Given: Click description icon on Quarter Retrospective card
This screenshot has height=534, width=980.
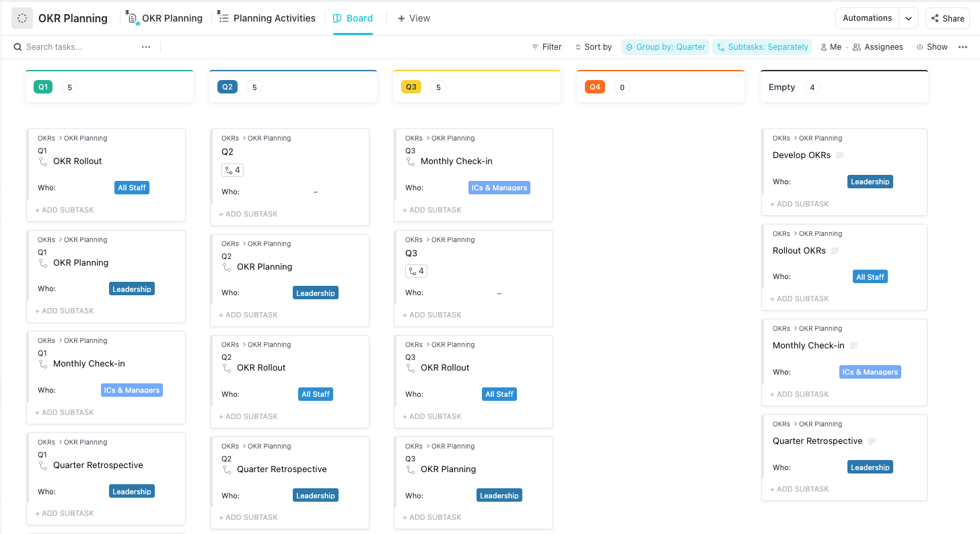Looking at the screenshot, I should pyautogui.click(x=872, y=441).
